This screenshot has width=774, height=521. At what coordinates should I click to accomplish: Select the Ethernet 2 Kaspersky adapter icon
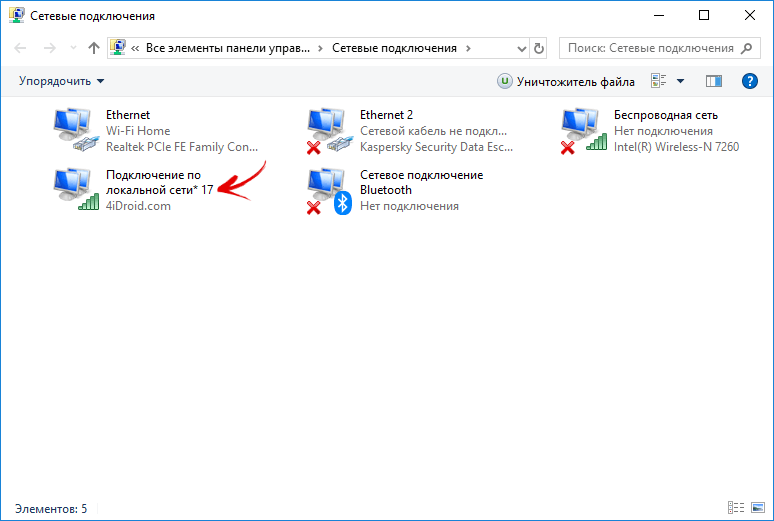[x=330, y=130]
